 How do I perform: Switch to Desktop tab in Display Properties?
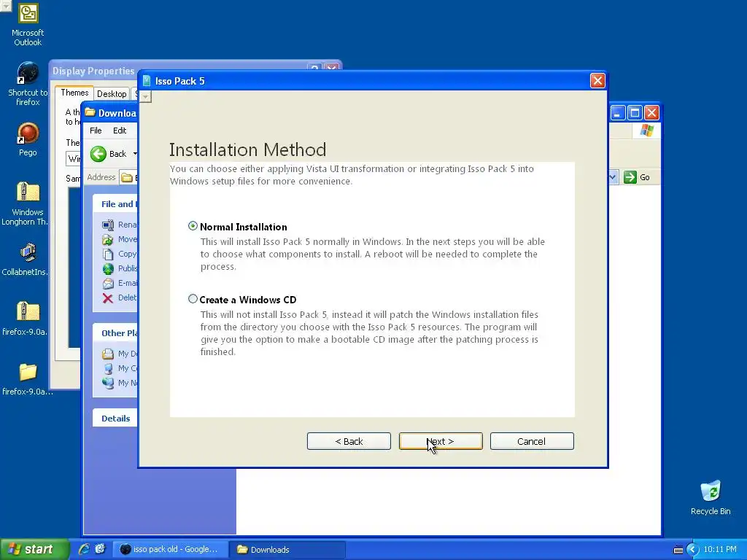click(112, 94)
